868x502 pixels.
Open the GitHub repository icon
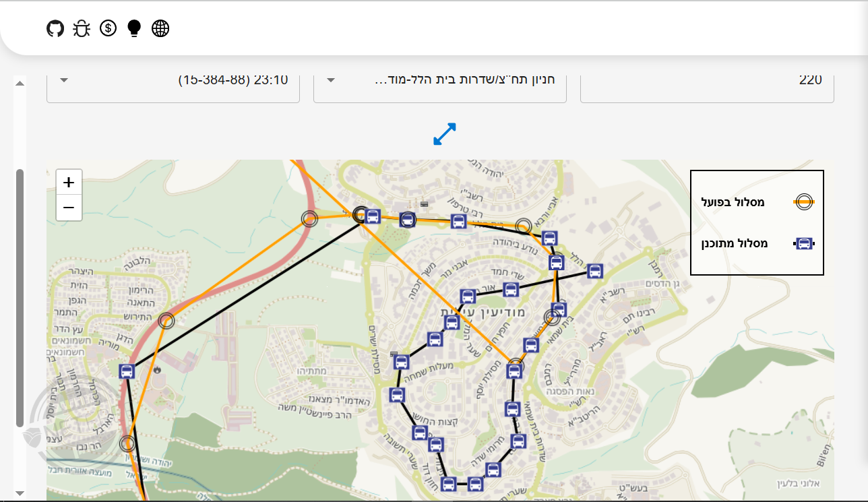click(x=55, y=28)
